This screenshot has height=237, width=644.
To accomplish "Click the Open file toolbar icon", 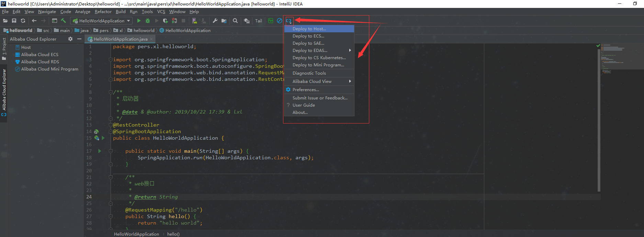I will pyautogui.click(x=5, y=21).
